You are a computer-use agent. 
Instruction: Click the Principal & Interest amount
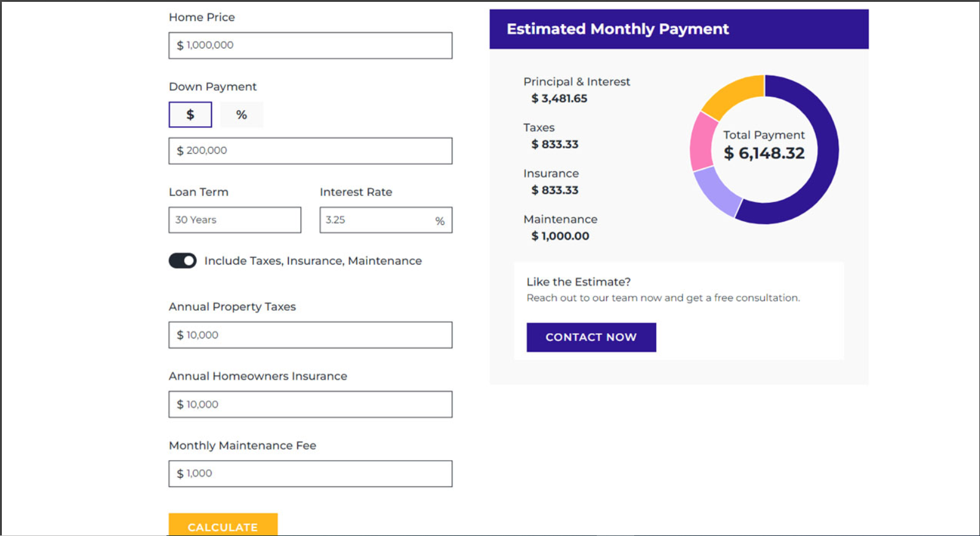click(559, 99)
